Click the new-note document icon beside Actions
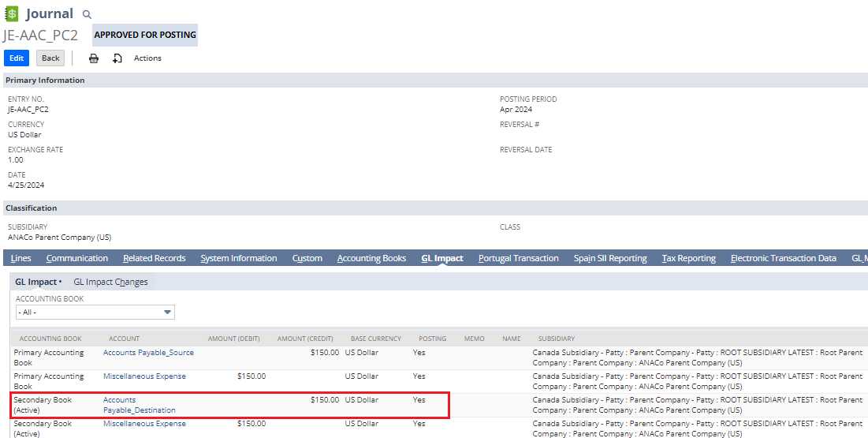This screenshot has width=868, height=438. click(117, 58)
